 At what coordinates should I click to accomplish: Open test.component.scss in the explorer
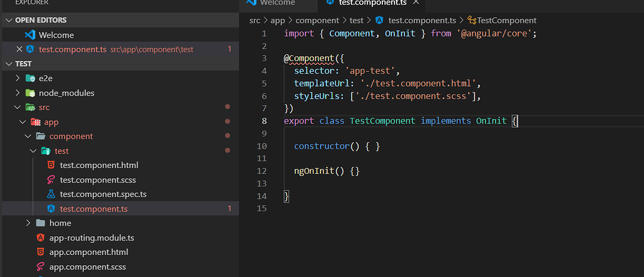pos(97,179)
